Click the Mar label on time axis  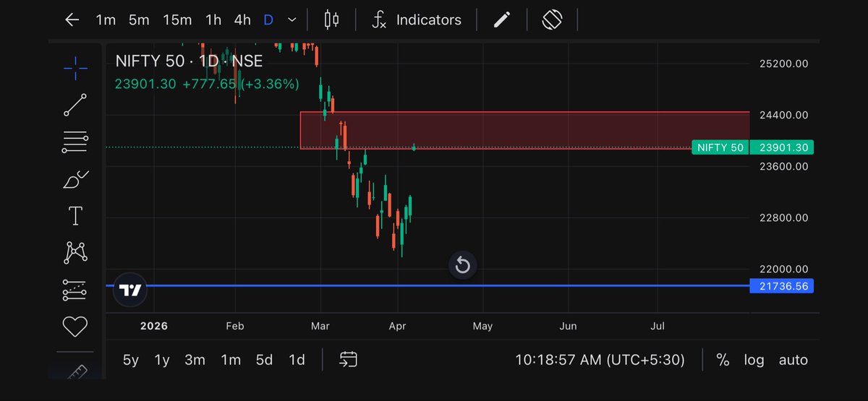[320, 327]
